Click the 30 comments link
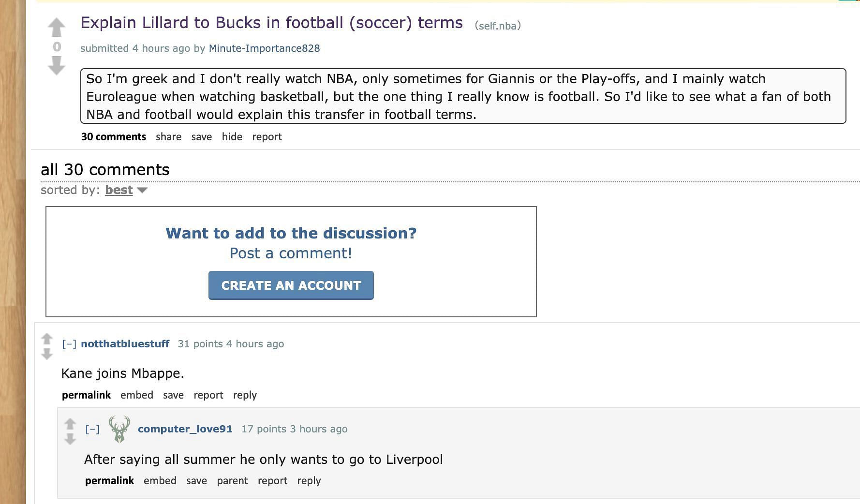This screenshot has width=860, height=504. (114, 137)
